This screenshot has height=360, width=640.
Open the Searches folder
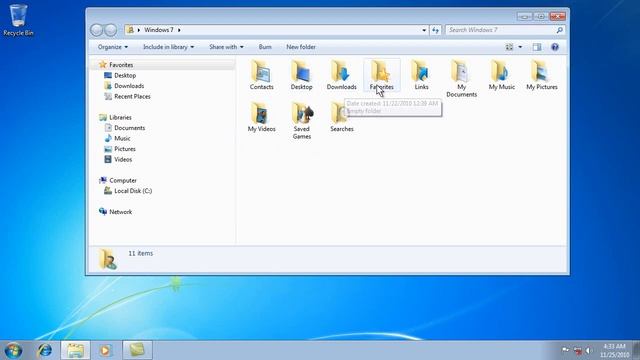(x=342, y=118)
